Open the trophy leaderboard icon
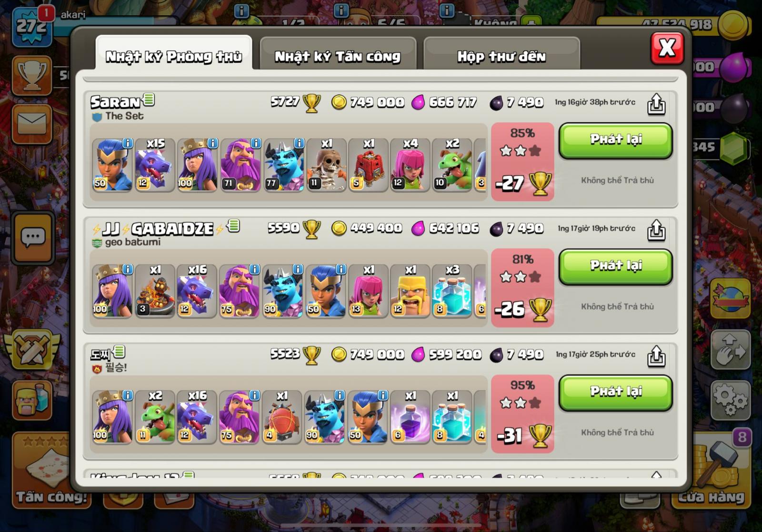The height and width of the screenshot is (532, 762). (32, 76)
